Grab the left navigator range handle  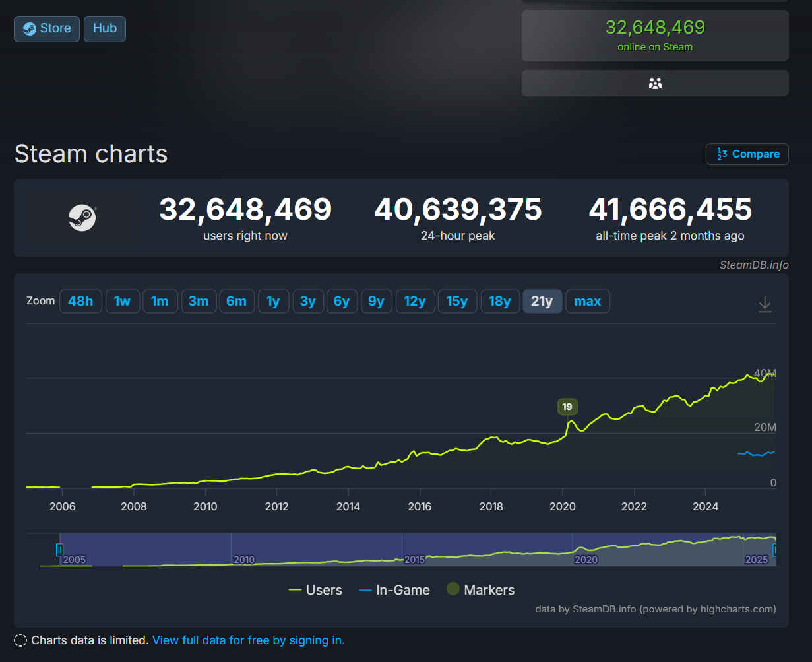click(x=59, y=549)
